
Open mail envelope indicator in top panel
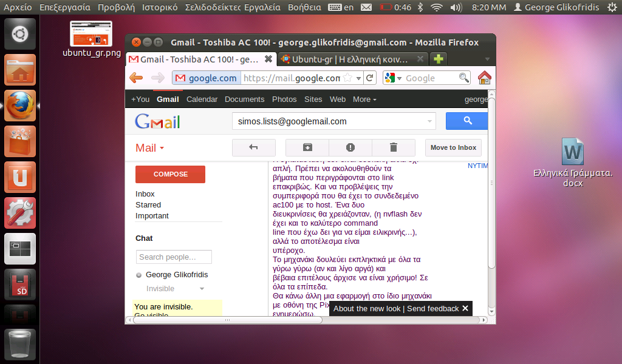coord(366,7)
